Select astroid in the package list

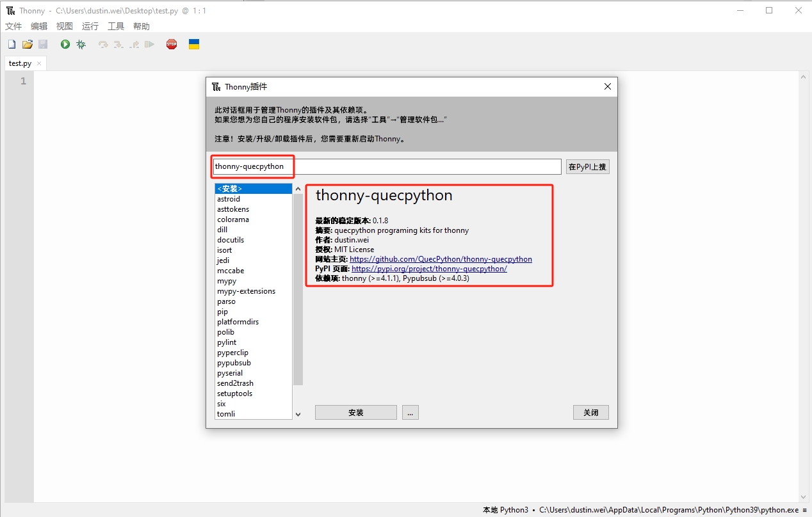click(x=254, y=199)
